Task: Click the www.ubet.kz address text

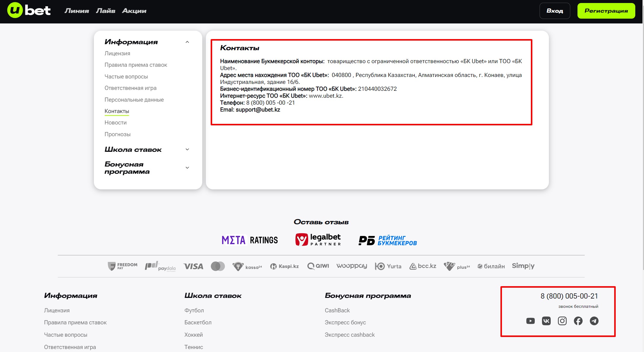Action: point(325,96)
